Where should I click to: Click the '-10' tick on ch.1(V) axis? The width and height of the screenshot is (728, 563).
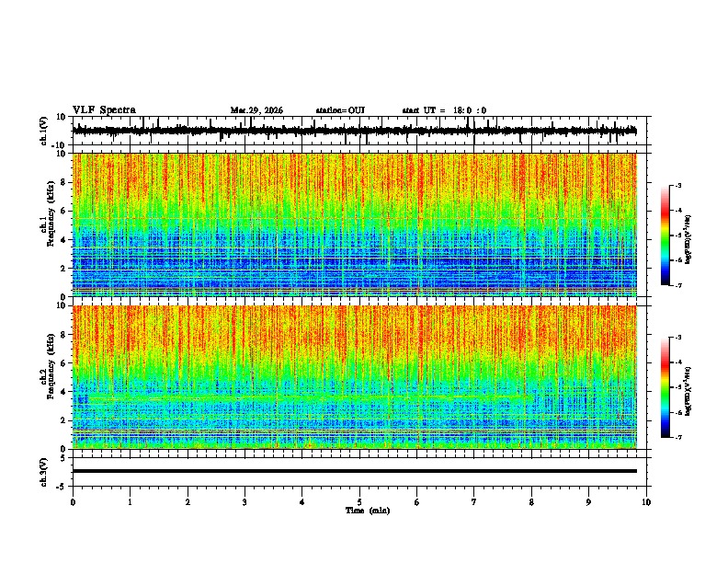point(60,145)
